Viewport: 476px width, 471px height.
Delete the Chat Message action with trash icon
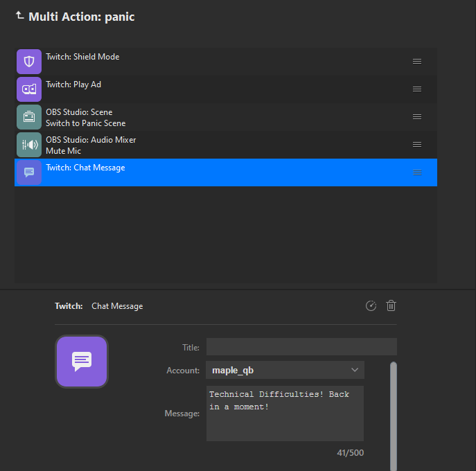391,305
